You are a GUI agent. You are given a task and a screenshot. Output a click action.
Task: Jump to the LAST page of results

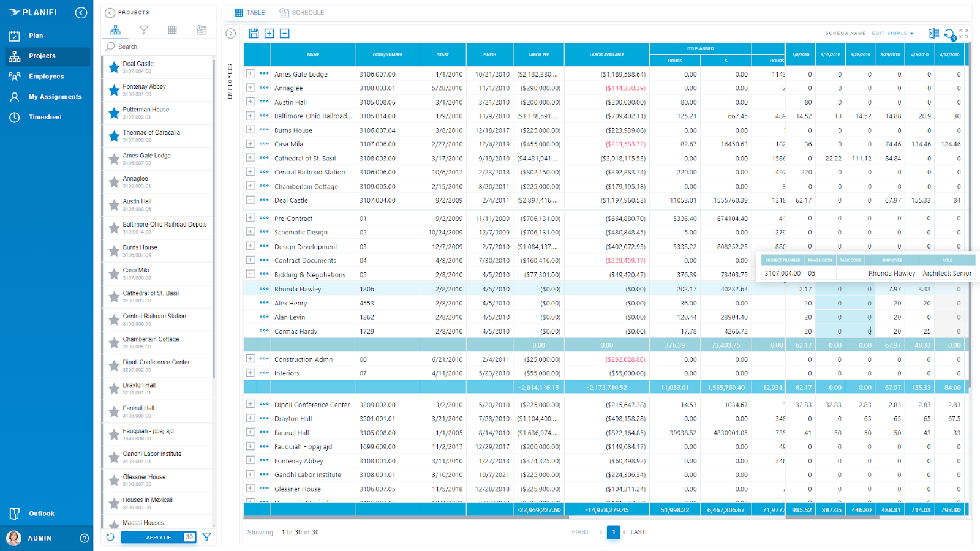pos(637,532)
